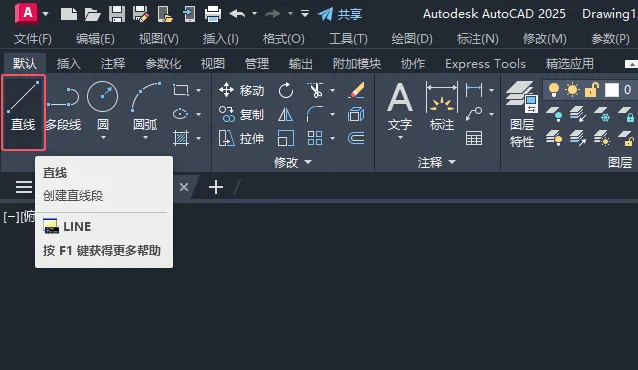The width and height of the screenshot is (638, 370).
Task: Turn all layers on (yellow bulb stack)
Action: [554, 138]
